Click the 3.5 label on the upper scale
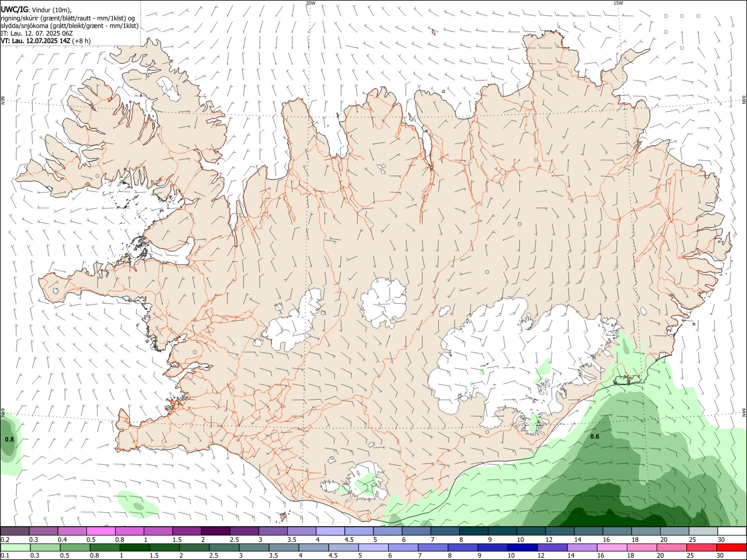 tap(292, 540)
